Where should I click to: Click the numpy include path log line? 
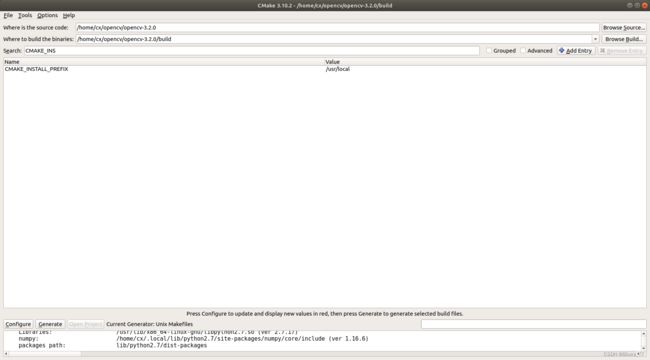[x=193, y=338]
